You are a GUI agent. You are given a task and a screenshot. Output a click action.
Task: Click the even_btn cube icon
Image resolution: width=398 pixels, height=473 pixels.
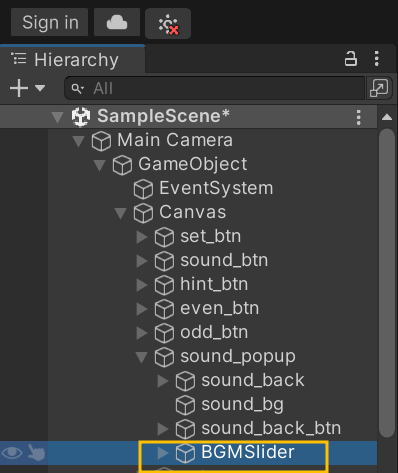[x=164, y=309]
